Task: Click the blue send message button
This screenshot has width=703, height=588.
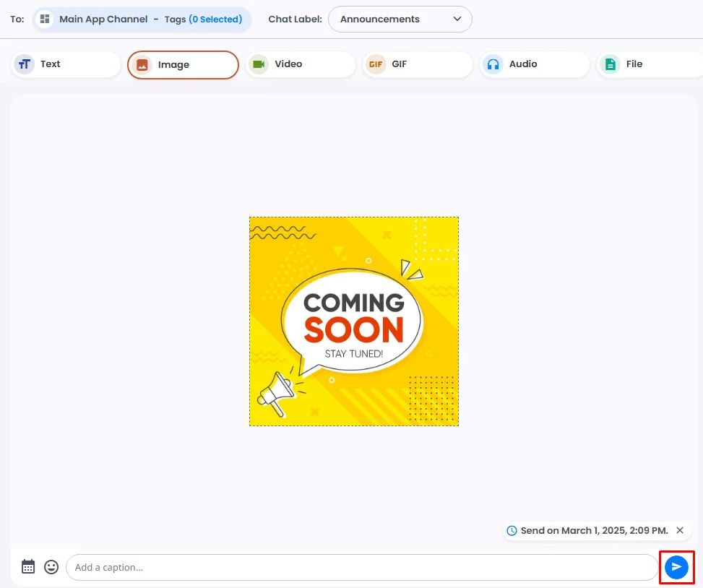Action: pyautogui.click(x=676, y=567)
